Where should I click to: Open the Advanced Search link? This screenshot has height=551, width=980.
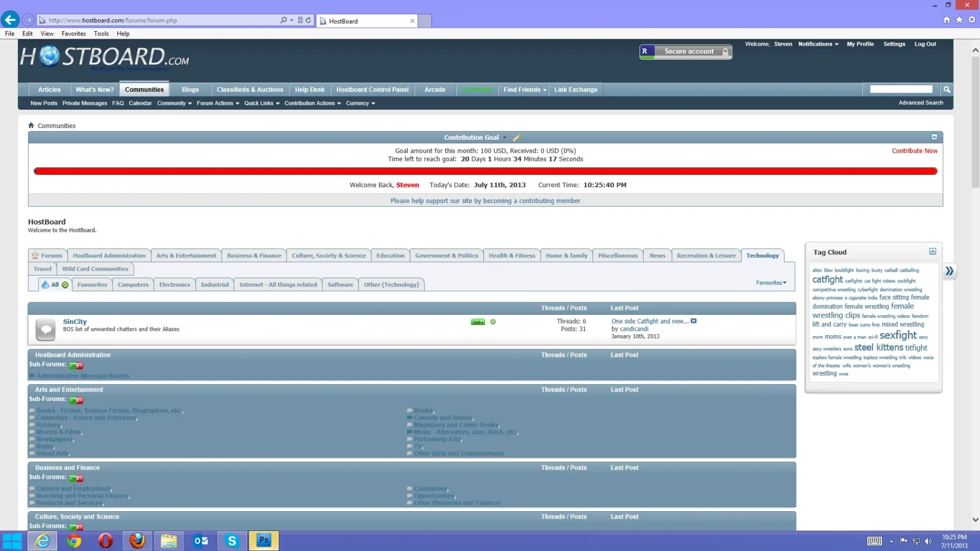point(921,103)
